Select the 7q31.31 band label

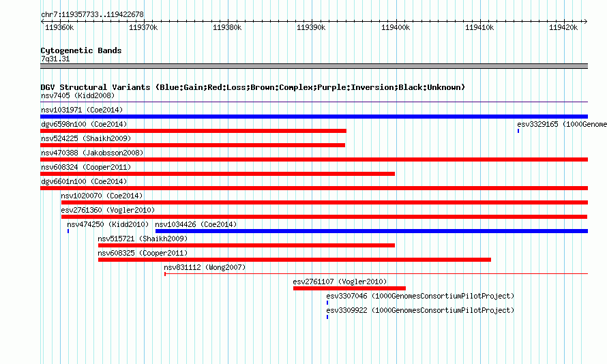coord(55,59)
